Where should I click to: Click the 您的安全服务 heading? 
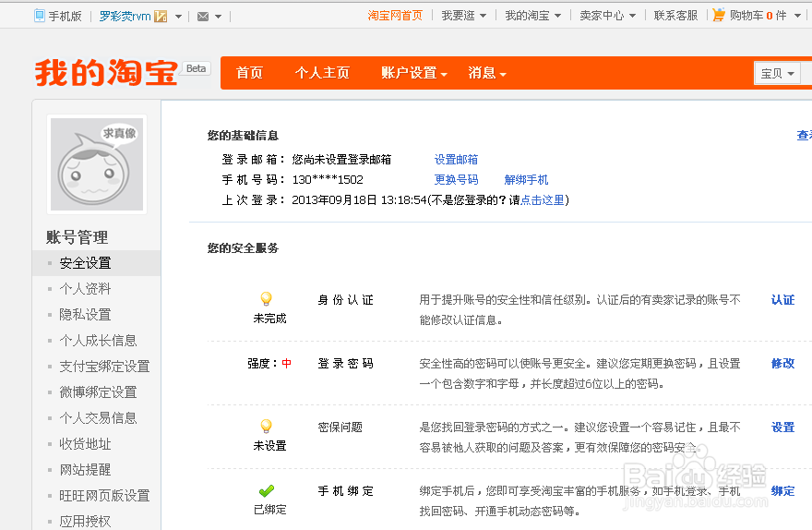coord(243,248)
